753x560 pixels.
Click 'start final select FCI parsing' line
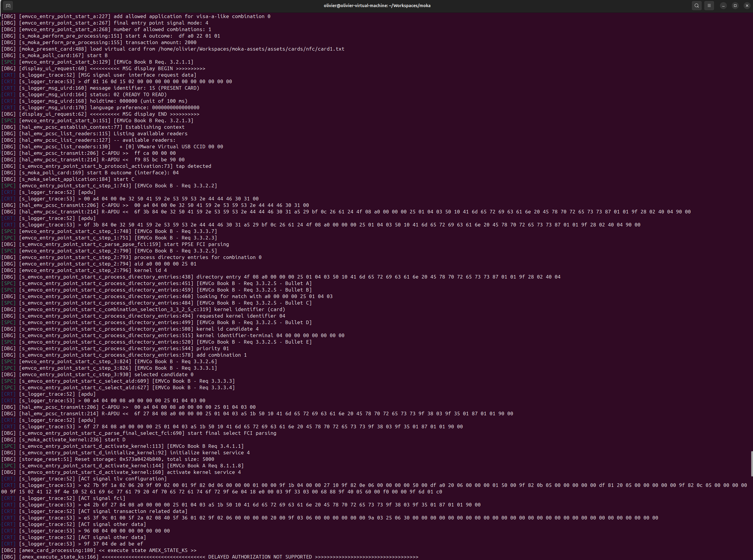pos(139,433)
